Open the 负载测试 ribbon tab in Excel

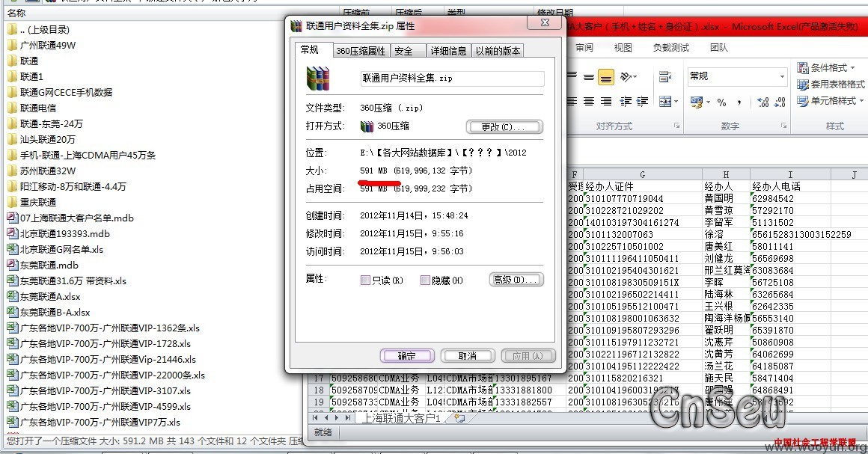coord(671,48)
